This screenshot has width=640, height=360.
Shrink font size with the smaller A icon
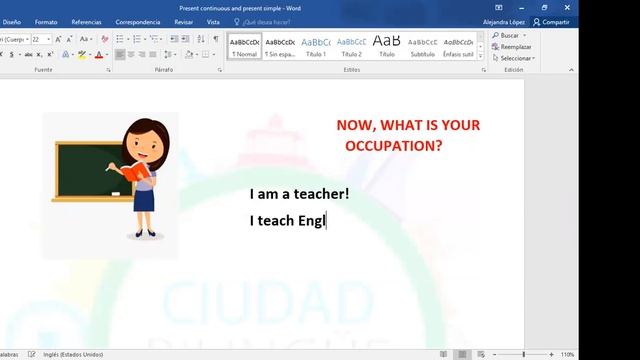[69, 39]
